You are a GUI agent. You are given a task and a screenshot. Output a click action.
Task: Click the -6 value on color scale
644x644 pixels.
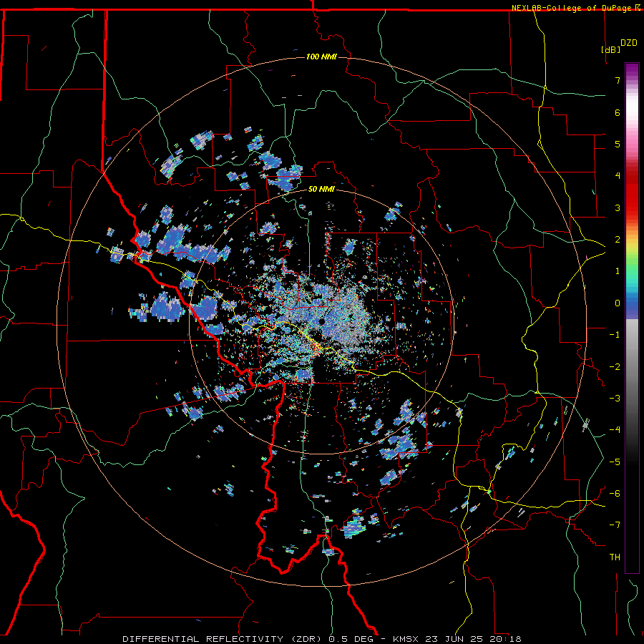[x=615, y=494]
